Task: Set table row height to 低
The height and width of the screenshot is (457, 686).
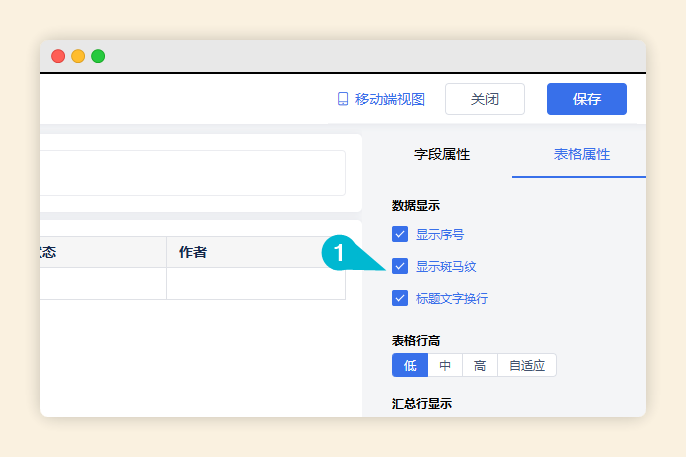Action: [x=410, y=365]
